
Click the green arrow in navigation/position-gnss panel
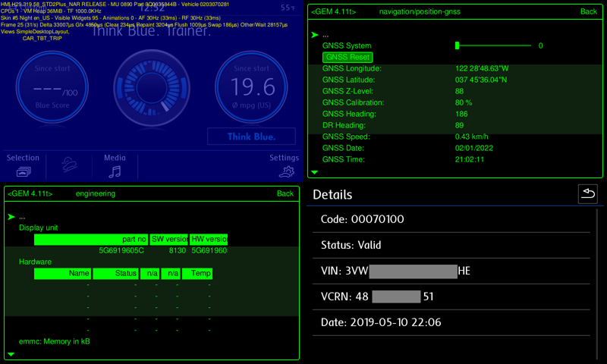pyautogui.click(x=315, y=35)
